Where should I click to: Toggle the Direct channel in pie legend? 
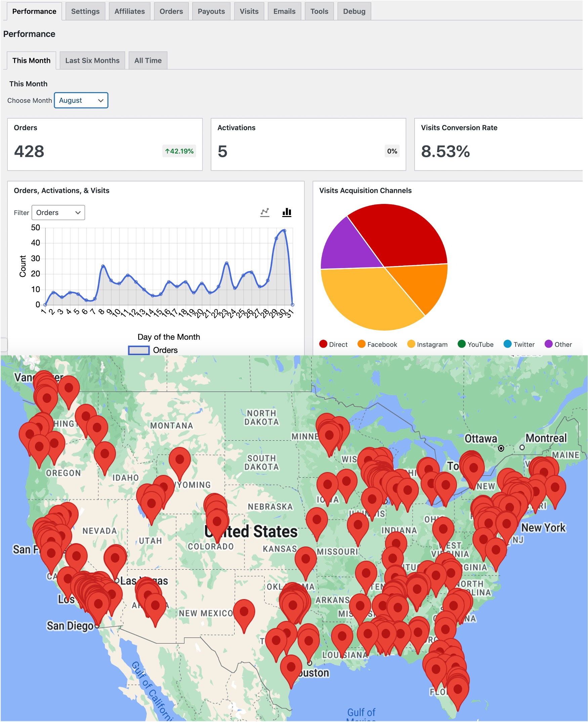[x=333, y=344]
